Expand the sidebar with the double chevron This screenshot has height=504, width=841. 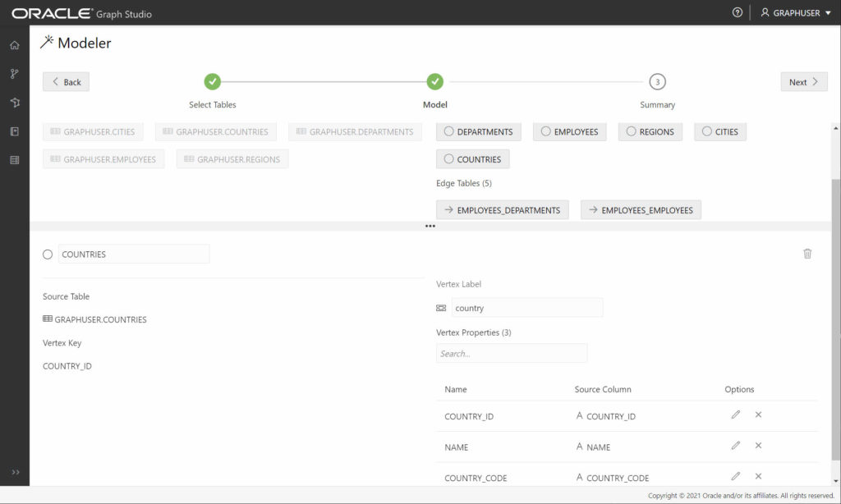16,472
